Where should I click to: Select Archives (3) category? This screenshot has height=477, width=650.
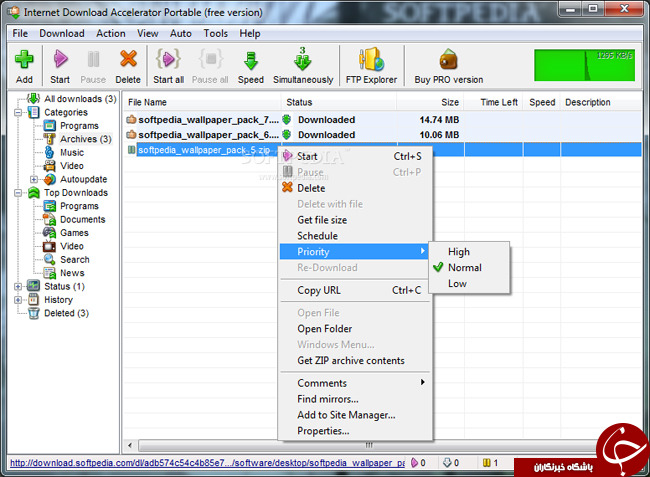[86, 139]
